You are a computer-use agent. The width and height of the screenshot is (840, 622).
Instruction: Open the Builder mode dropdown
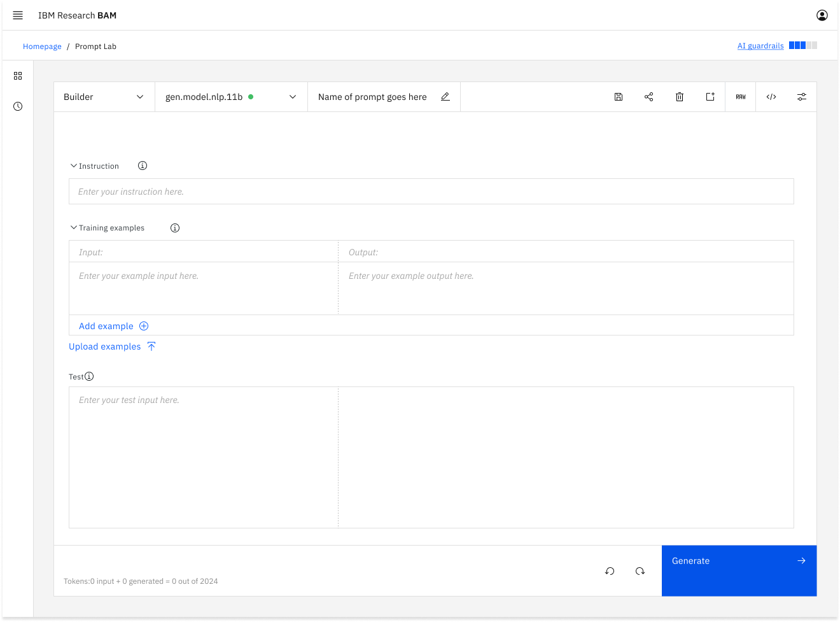coord(104,97)
